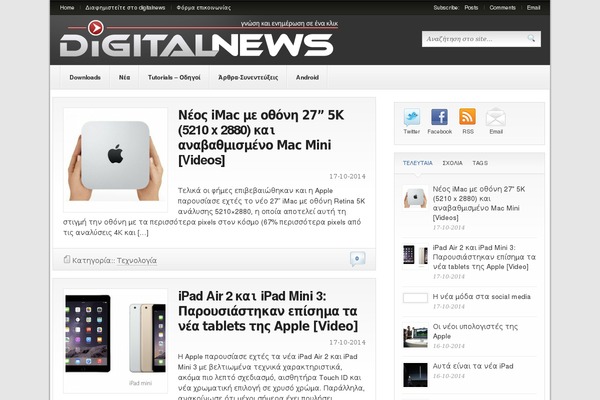
Task: Click the large Mac Mini article image
Action: click(x=116, y=160)
